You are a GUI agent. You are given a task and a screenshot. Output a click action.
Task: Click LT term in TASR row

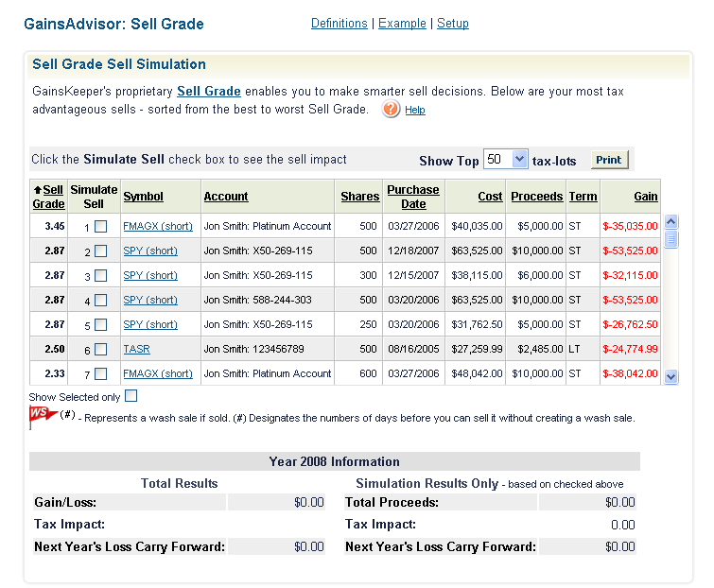coord(574,349)
